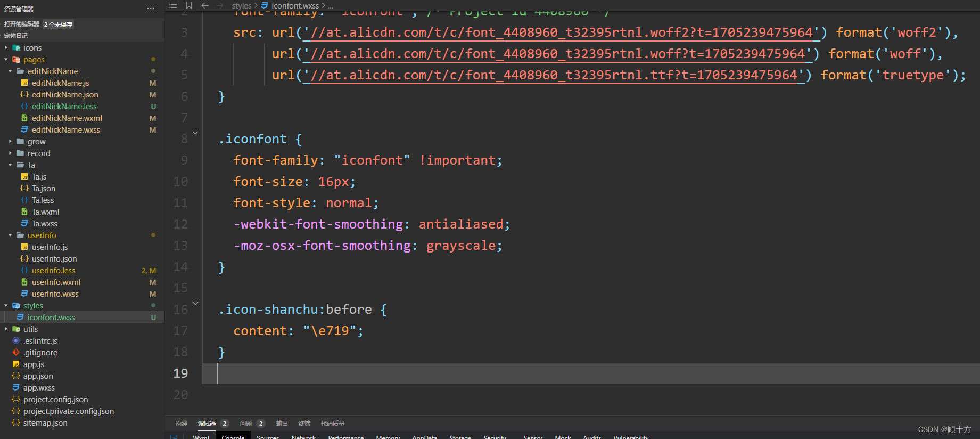The width and height of the screenshot is (980, 439).
Task: Click the ESLint icon beside .eslintrc.js
Action: (16, 341)
